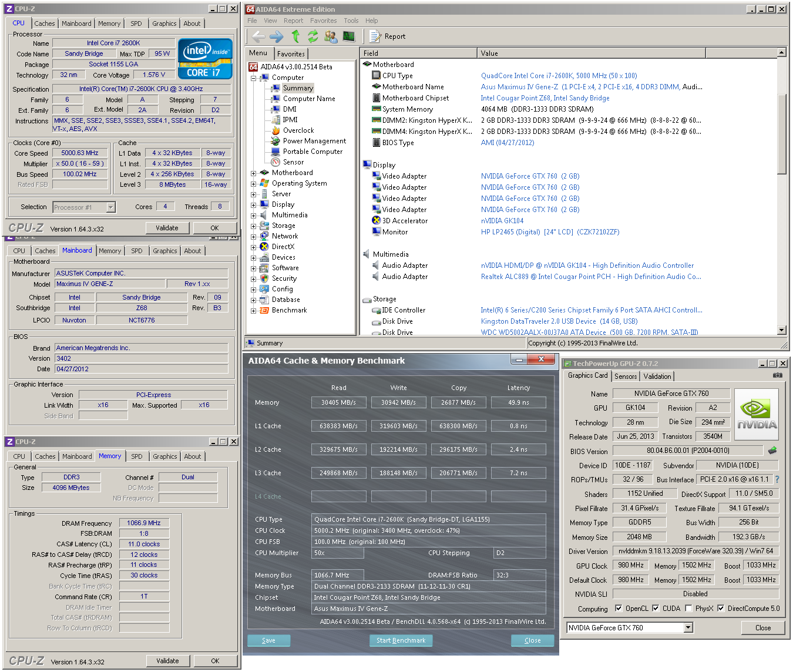This screenshot has height=672, width=793.
Task: Click the 3D Accelerator row icon
Action: (377, 221)
